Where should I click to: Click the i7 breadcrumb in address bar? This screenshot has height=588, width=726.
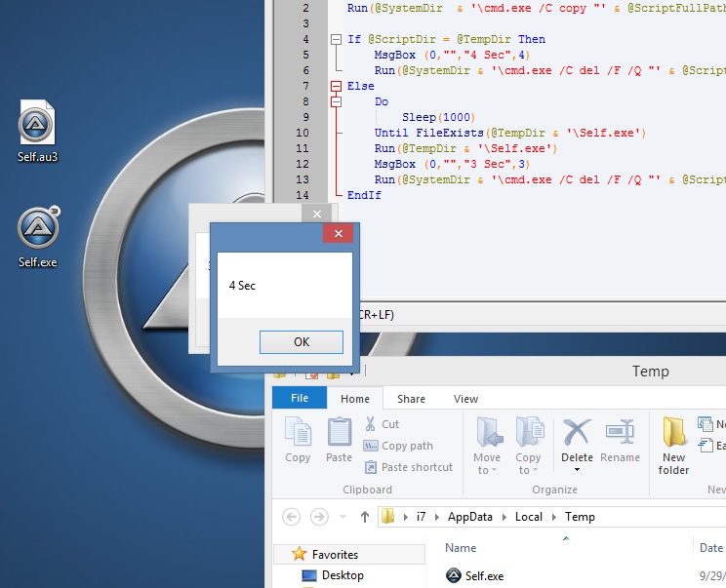pos(421,517)
